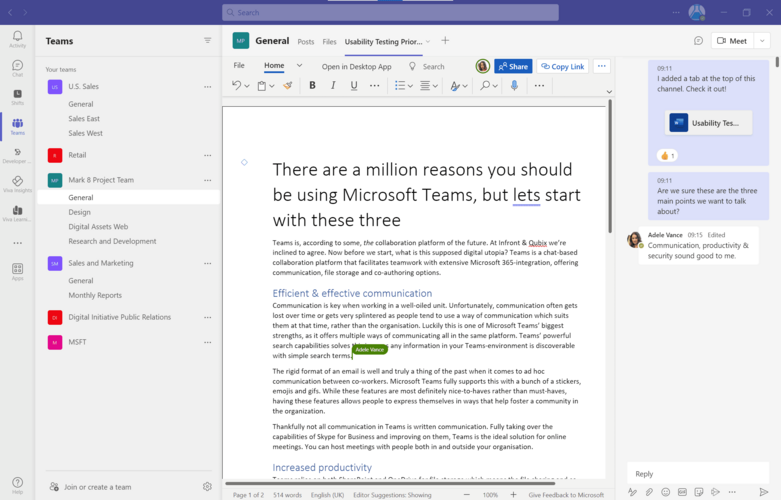Click the Styles icon in toolbar

click(x=454, y=86)
